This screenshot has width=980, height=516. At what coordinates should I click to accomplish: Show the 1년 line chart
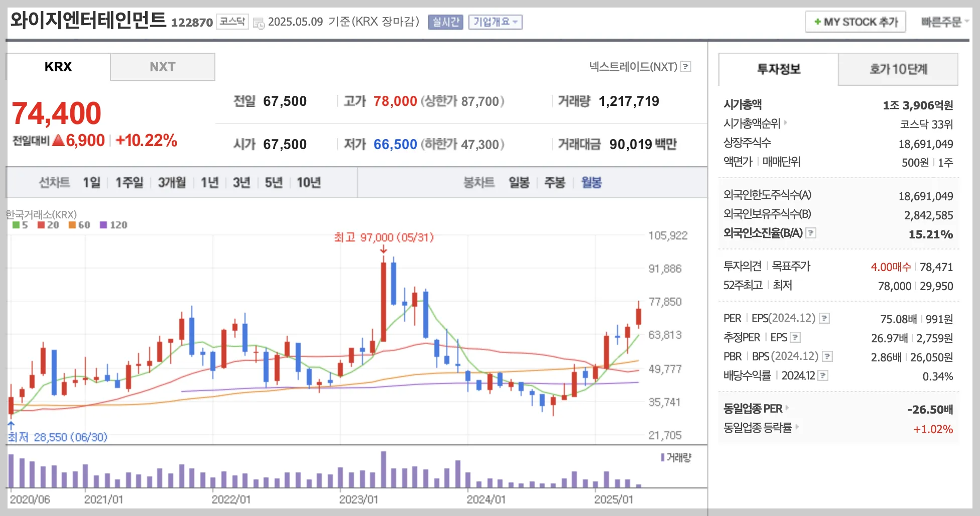coord(210,183)
